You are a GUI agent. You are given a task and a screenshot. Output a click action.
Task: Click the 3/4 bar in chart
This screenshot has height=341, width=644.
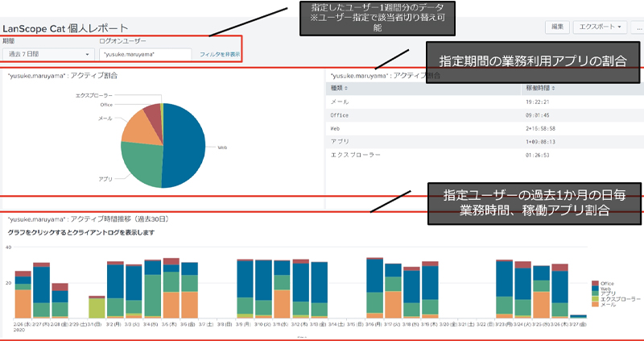[153, 289]
